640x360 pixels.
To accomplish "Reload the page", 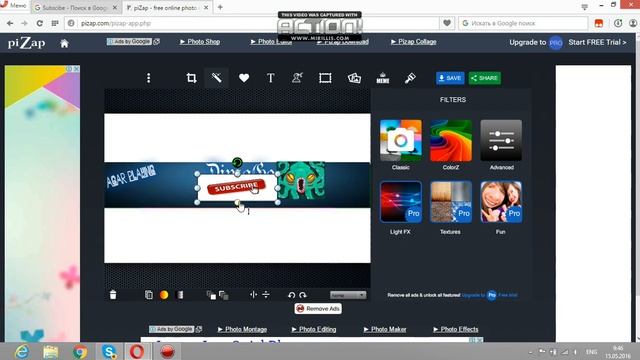I will click(40, 23).
